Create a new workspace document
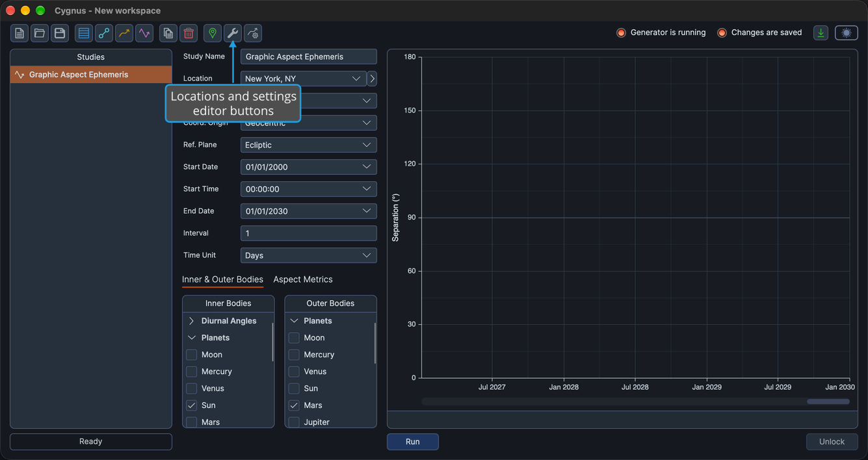The image size is (868, 460). pyautogui.click(x=20, y=33)
